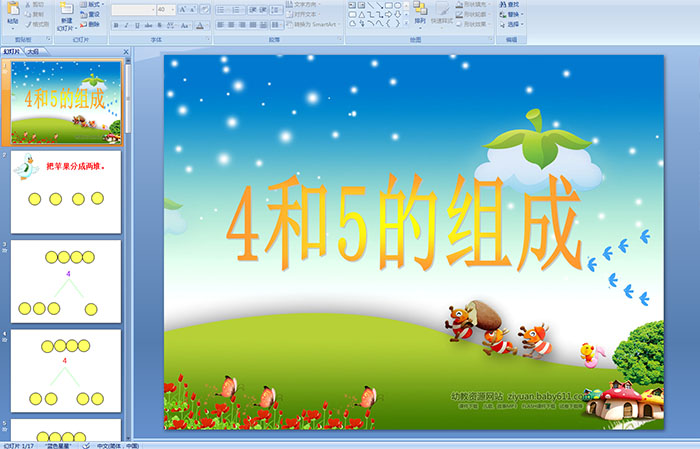Viewport: 700px width, 449px height.
Task: Expand the shapes gallery More arrow
Action: (x=406, y=23)
